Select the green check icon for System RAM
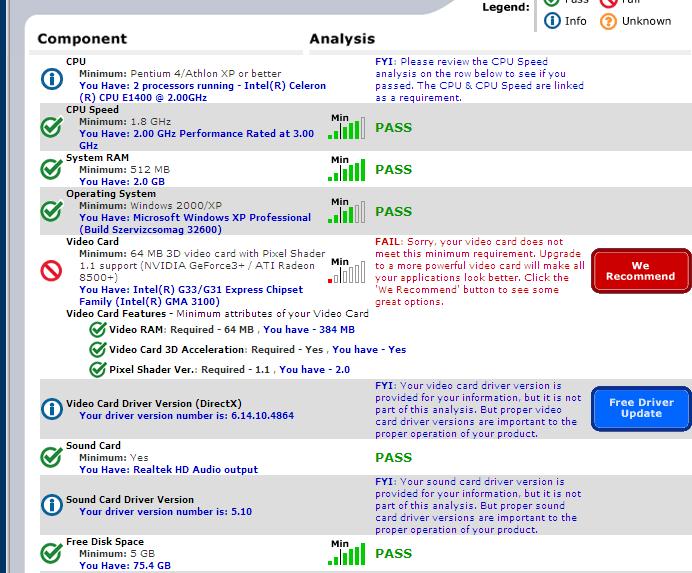The image size is (692, 573). tap(51, 170)
